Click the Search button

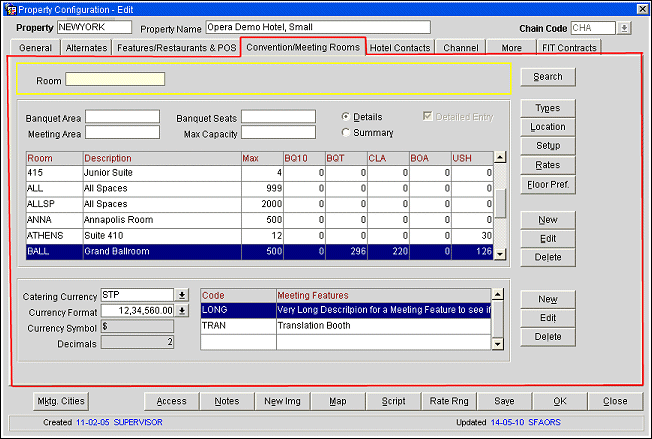coord(547,77)
